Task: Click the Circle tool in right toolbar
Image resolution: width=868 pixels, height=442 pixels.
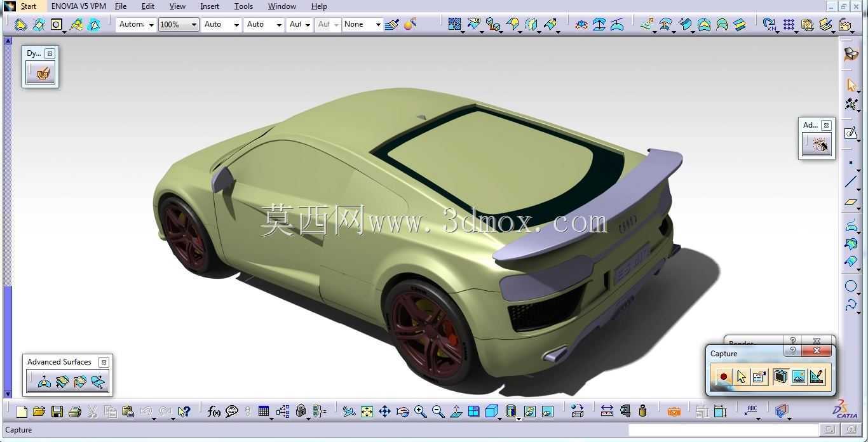Action: 851,286
